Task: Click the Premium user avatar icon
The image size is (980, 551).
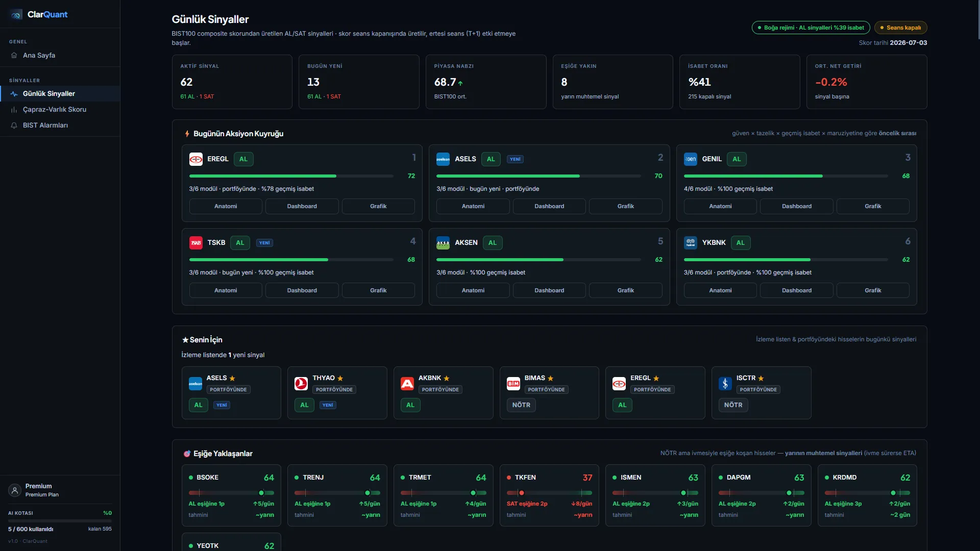Action: point(15,490)
